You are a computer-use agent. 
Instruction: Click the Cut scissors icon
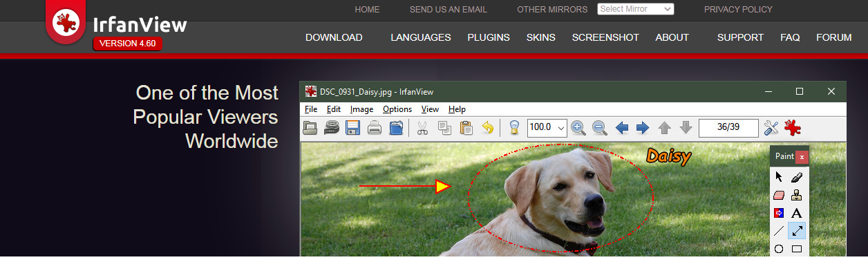(x=423, y=127)
